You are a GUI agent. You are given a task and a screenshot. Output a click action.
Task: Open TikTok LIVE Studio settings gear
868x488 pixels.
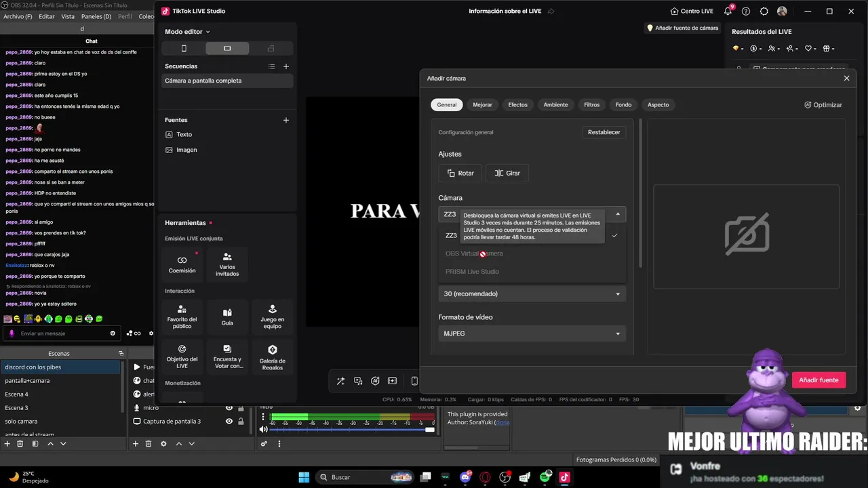764,12
